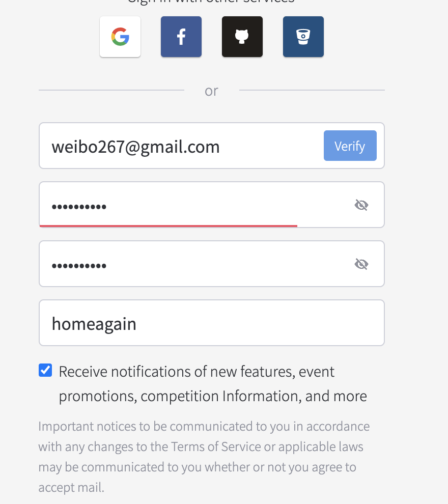This screenshot has width=448, height=504.
Task: Click the divider line right of "or"
Action: (x=312, y=91)
